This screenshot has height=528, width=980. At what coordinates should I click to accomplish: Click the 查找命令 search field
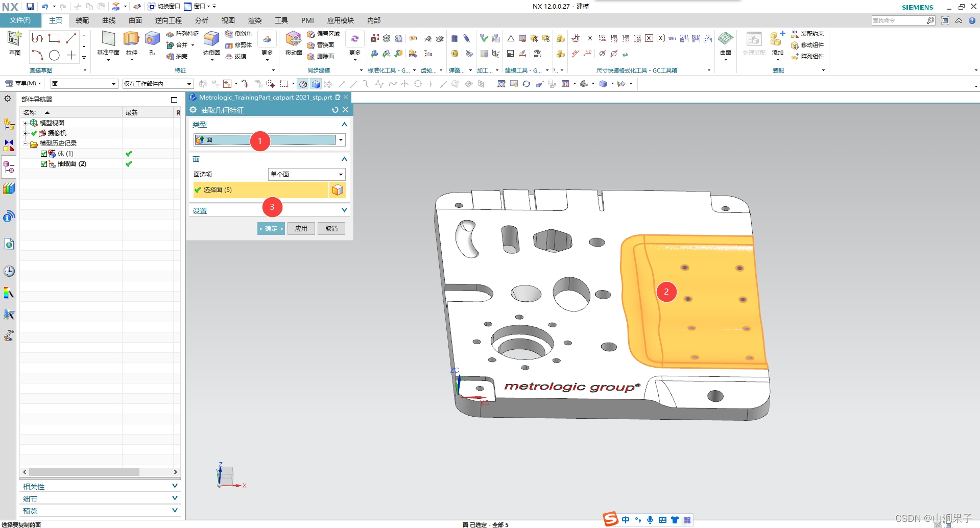899,20
